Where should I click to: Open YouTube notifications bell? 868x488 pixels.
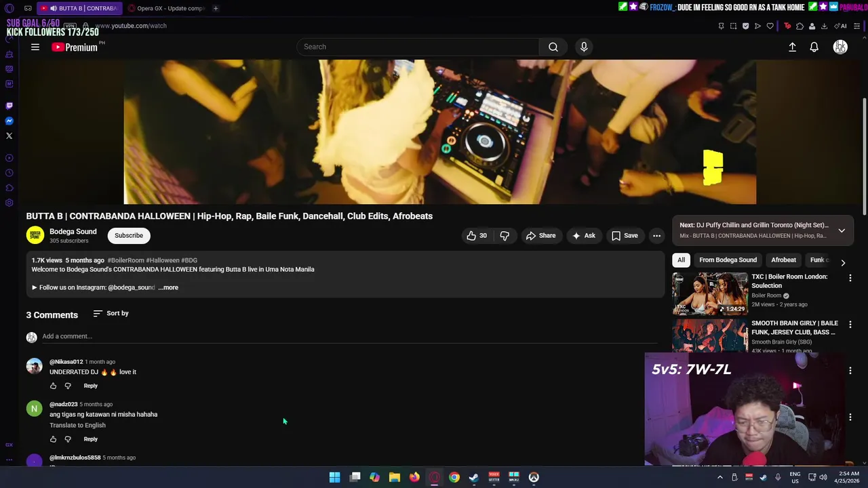pyautogui.click(x=814, y=47)
